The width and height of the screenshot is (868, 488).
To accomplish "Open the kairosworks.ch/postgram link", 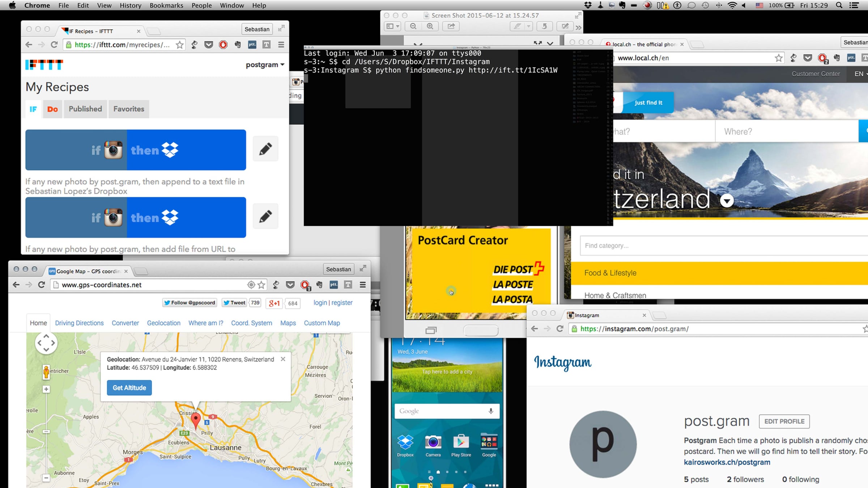I will 727,462.
